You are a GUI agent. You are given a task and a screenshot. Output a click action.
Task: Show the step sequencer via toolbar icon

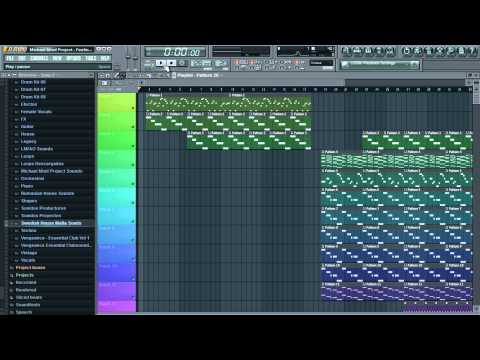coord(357,51)
